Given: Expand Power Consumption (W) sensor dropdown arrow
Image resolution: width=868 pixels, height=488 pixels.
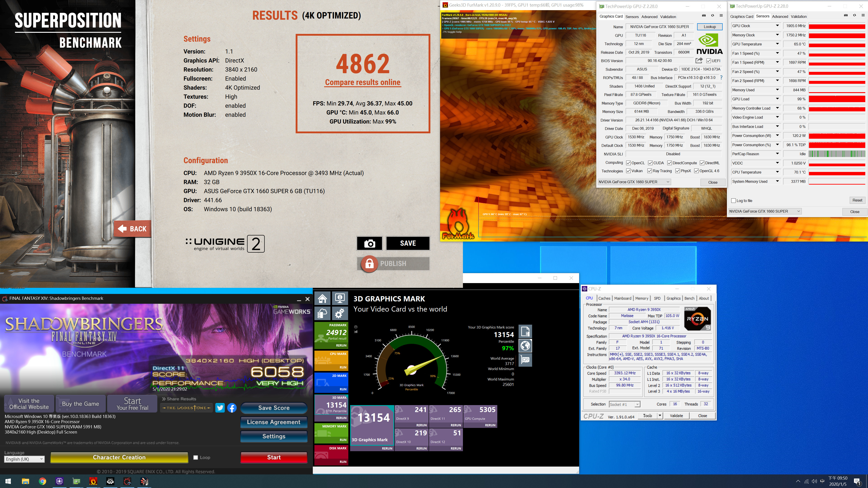Looking at the screenshot, I should (x=777, y=135).
